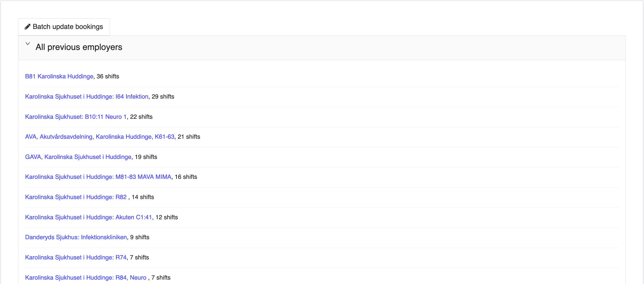Select the Huddinge R74 employer link
Image resolution: width=644 pixels, height=284 pixels.
click(x=76, y=258)
